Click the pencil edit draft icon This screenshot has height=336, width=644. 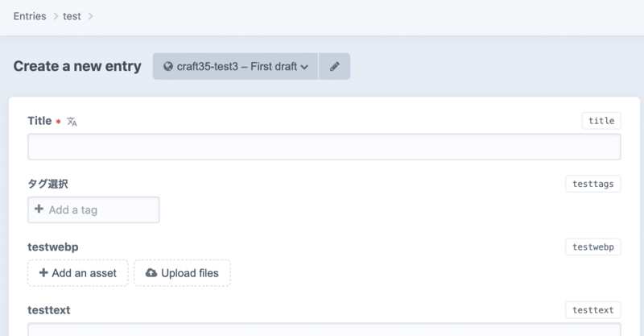[x=334, y=67]
